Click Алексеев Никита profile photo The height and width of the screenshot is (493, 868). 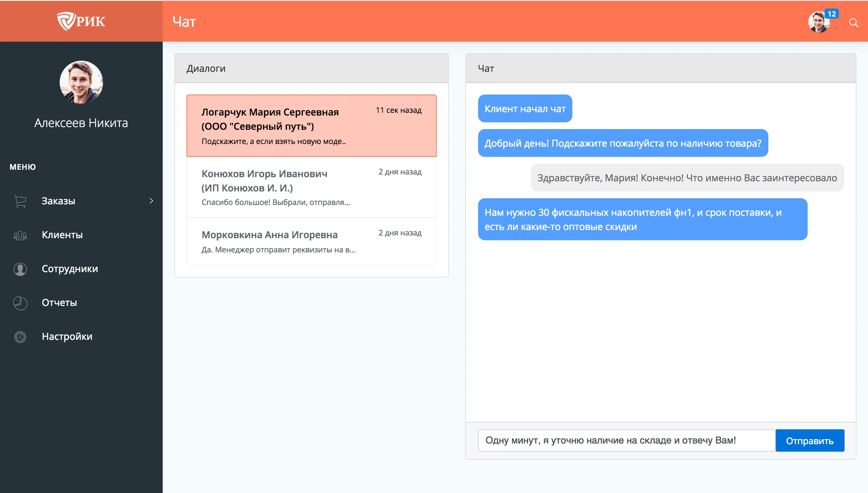pyautogui.click(x=81, y=82)
